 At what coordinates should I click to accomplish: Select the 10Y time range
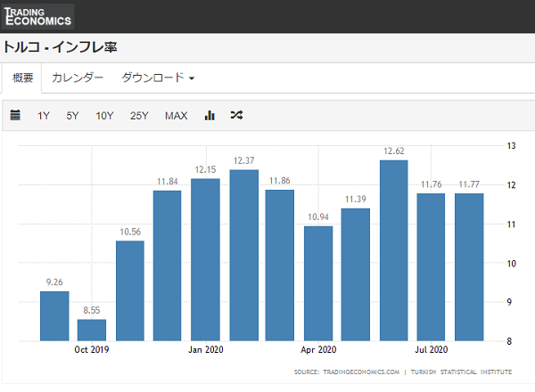coord(104,116)
